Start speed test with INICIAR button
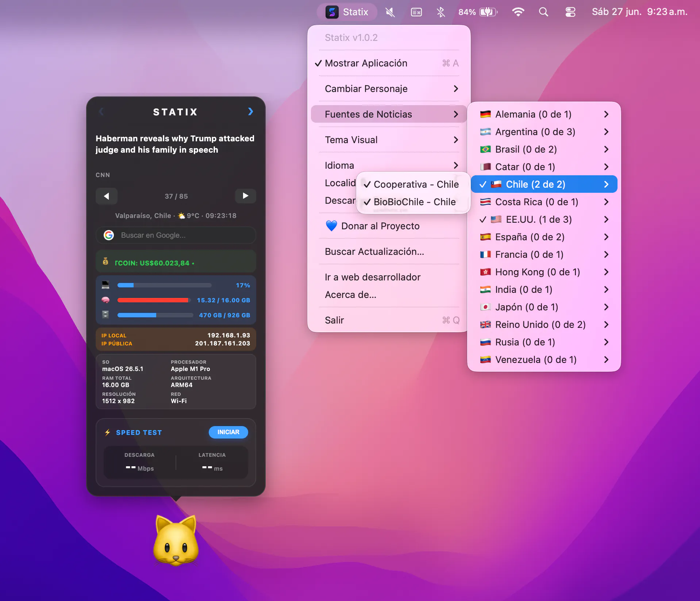This screenshot has height=601, width=700. (228, 432)
